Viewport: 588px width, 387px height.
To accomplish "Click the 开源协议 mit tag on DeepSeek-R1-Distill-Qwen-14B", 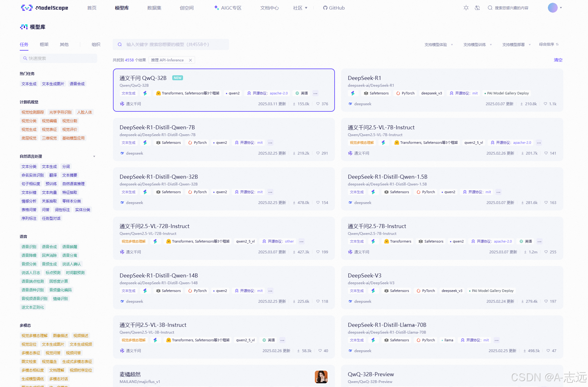I will tap(249, 291).
